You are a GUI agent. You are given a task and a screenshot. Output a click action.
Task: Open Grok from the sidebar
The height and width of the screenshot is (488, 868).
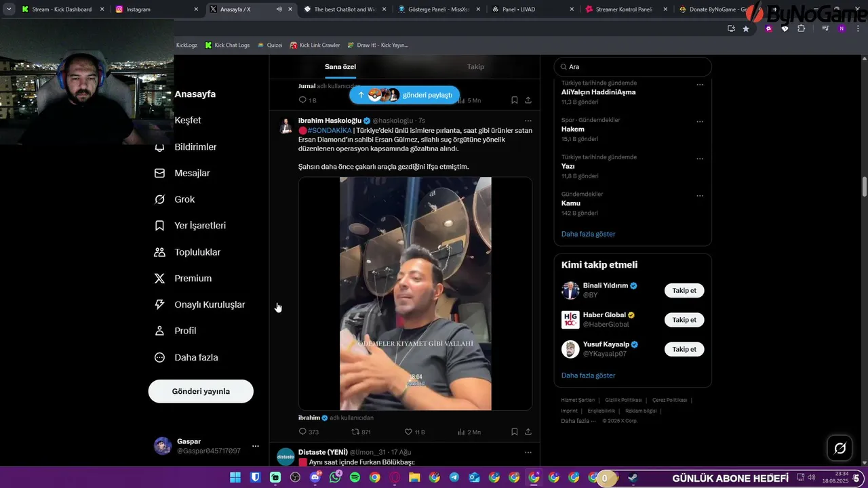(x=174, y=199)
